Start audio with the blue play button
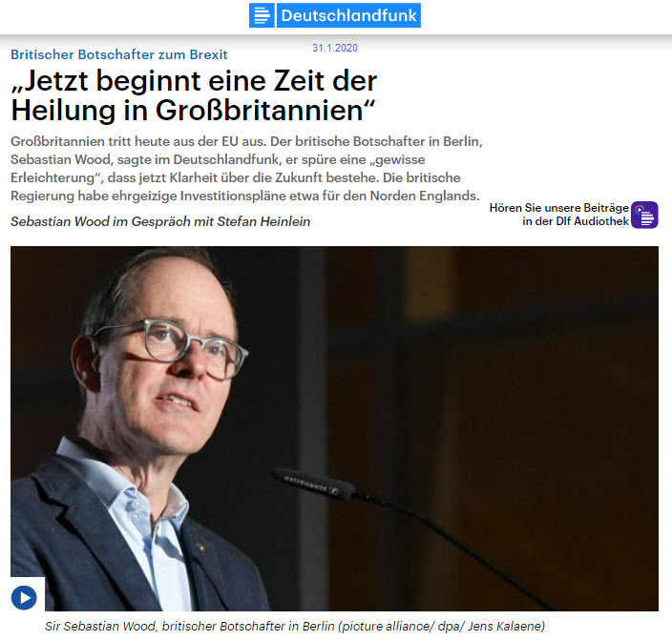The image size is (672, 641). click(24, 597)
